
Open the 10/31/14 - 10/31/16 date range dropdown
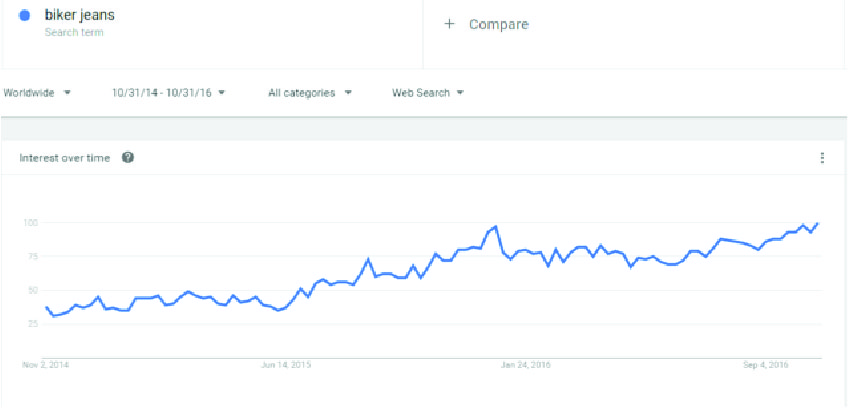168,93
